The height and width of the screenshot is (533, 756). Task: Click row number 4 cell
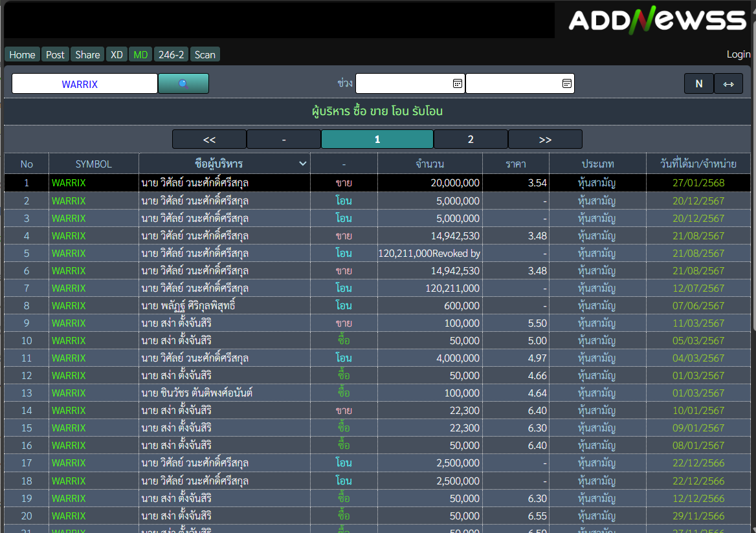click(27, 235)
